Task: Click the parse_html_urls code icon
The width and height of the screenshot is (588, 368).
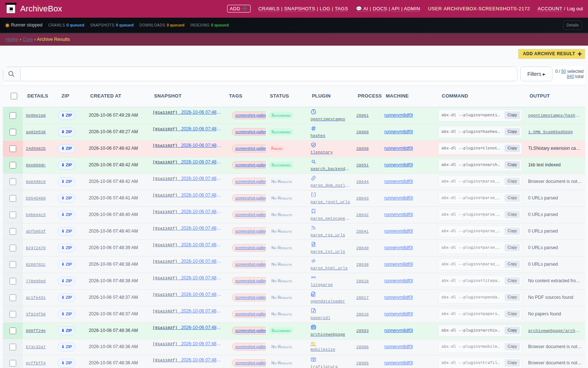Action: [x=313, y=261]
